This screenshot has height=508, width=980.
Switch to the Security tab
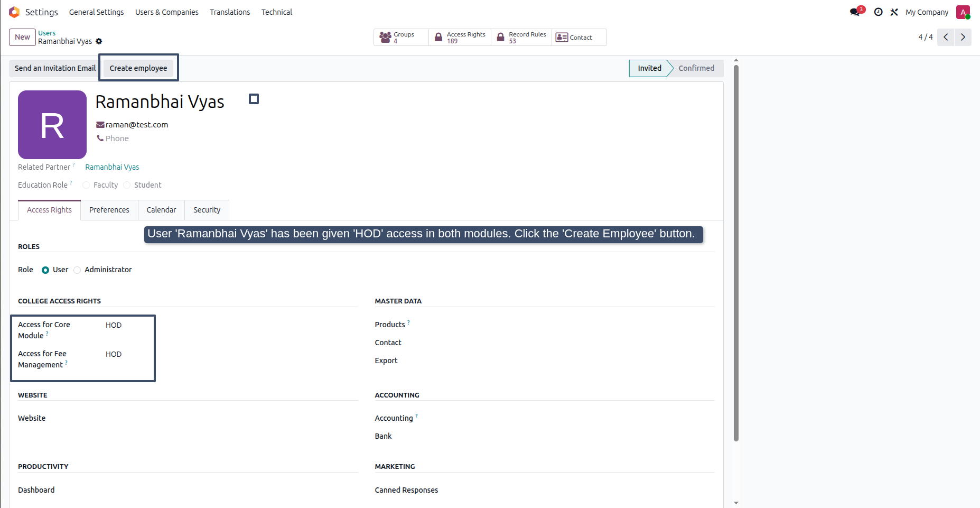[207, 210]
